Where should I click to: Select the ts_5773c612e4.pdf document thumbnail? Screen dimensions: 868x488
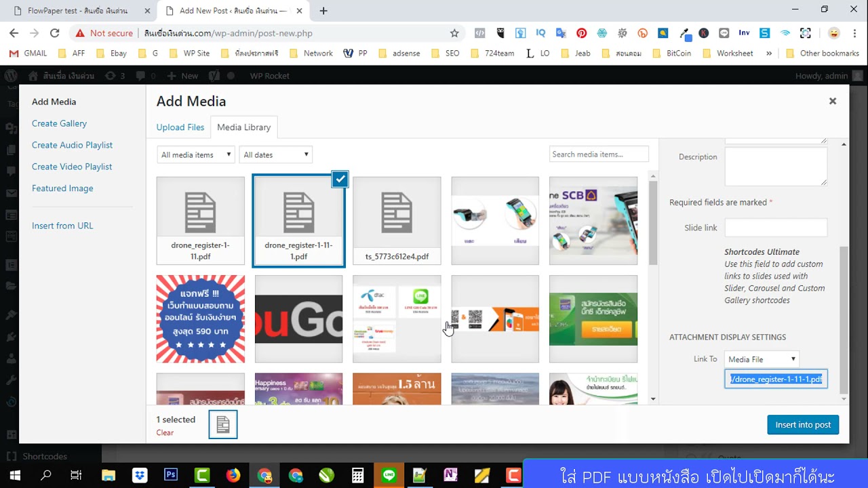[397, 221]
